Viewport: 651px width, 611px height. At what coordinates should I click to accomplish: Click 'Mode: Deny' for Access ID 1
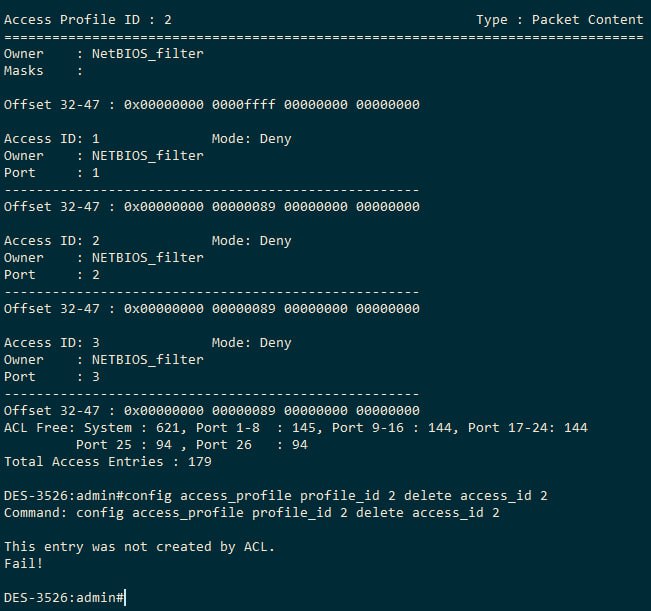point(252,139)
